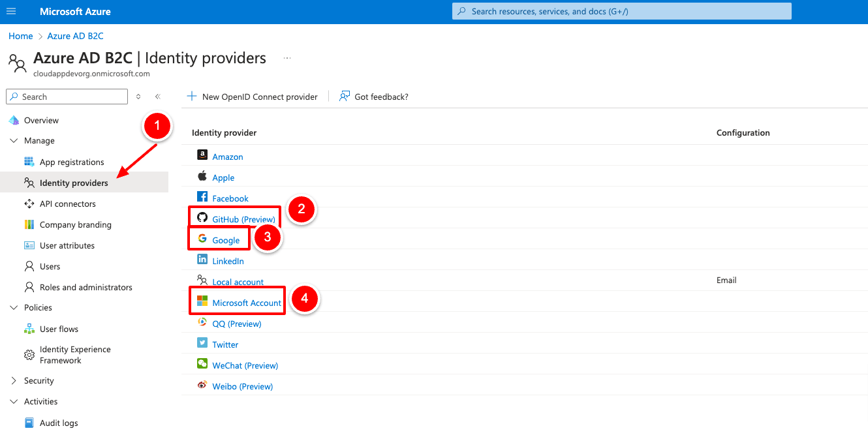Open the hamburger portal menu icon
Screen dimensions: 868x439
(11, 12)
